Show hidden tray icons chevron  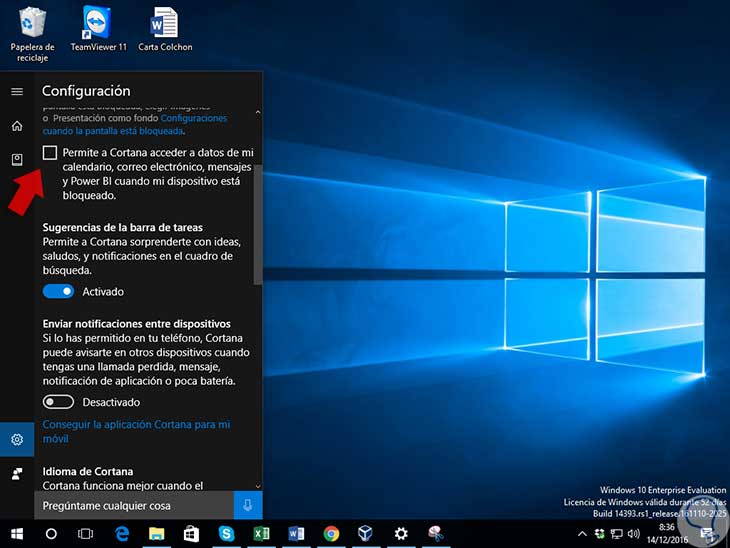[582, 534]
